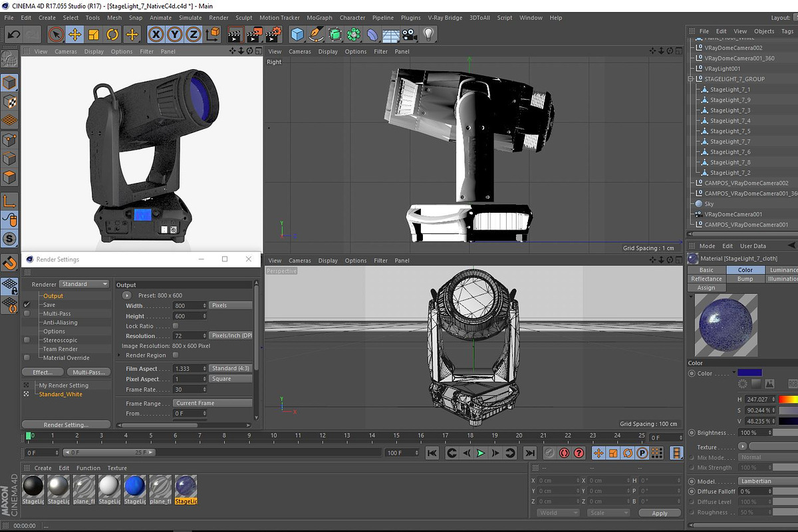Play the animation forward
The image size is (798, 532).
pos(480,453)
